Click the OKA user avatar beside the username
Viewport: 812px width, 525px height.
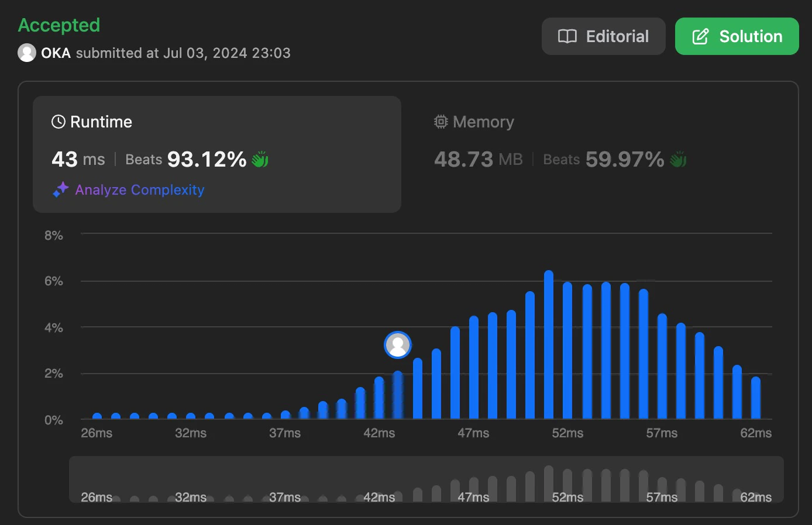pyautogui.click(x=27, y=53)
